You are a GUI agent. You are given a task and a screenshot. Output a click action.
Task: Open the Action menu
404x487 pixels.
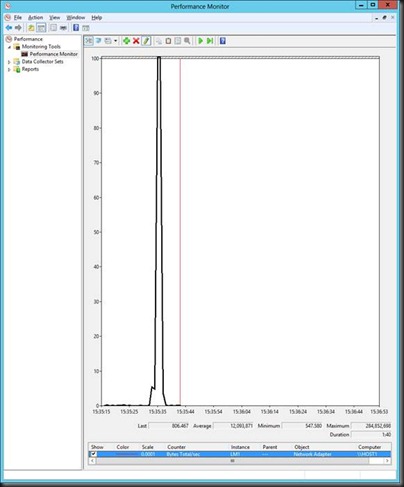(35, 17)
